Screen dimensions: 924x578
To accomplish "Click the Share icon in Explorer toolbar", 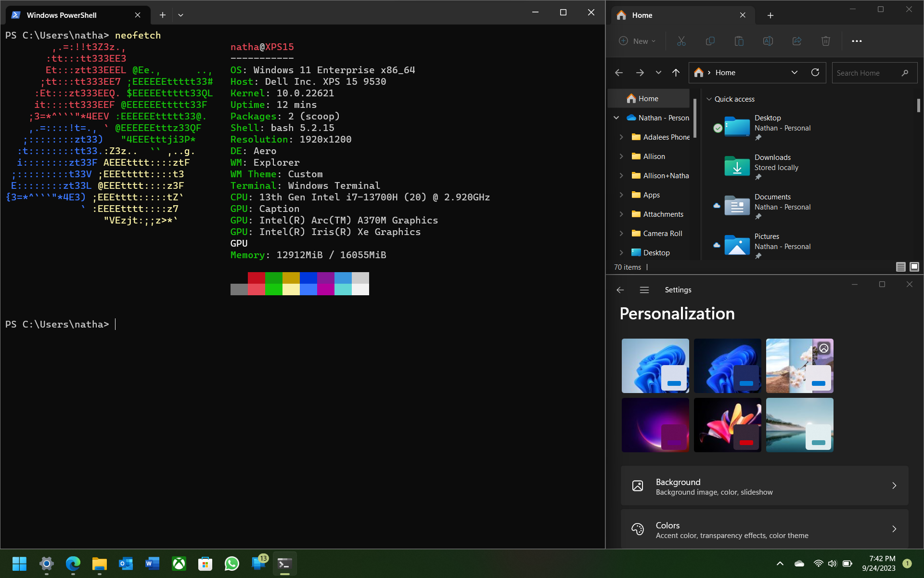I will (x=796, y=41).
